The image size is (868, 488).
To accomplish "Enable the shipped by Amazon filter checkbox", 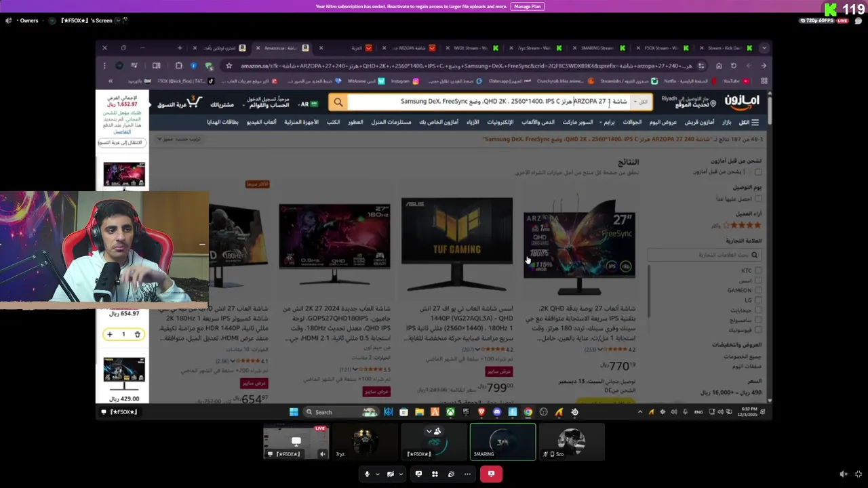I will pyautogui.click(x=758, y=171).
